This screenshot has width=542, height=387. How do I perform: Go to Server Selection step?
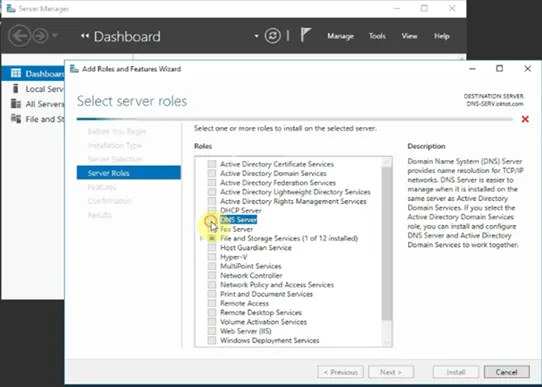[115, 159]
